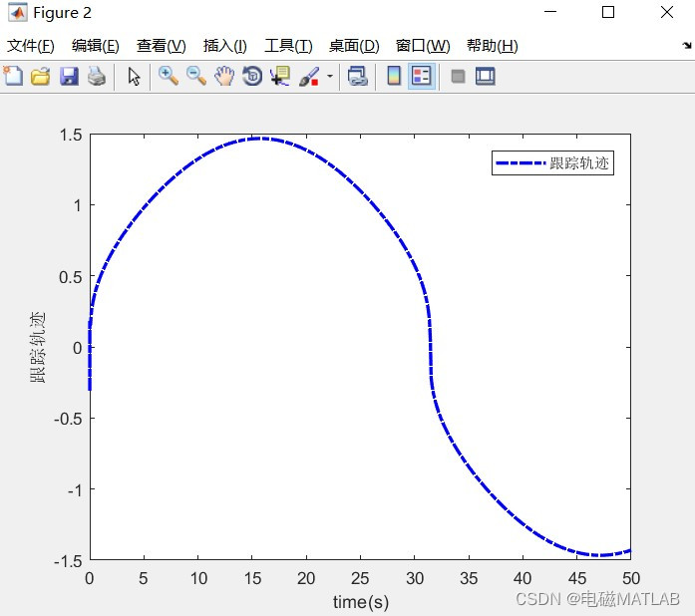This screenshot has height=616, width=695.
Task: Click the x-axis tick label 50
Action: coord(631,578)
